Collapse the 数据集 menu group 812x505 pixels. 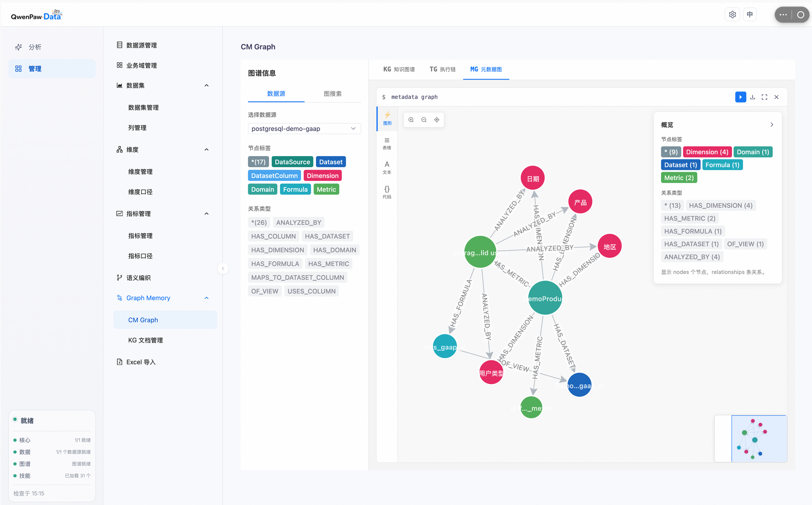(x=206, y=85)
